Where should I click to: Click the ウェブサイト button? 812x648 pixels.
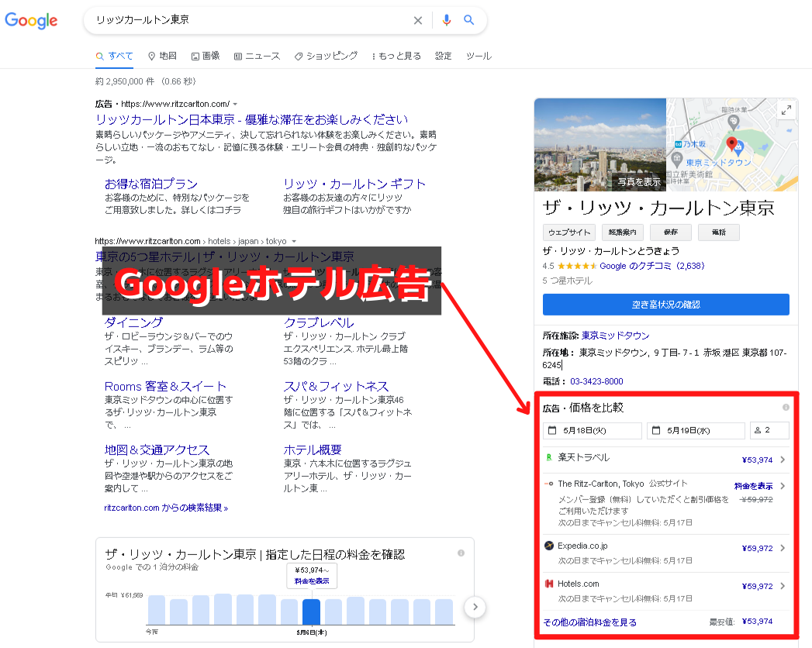(x=569, y=233)
